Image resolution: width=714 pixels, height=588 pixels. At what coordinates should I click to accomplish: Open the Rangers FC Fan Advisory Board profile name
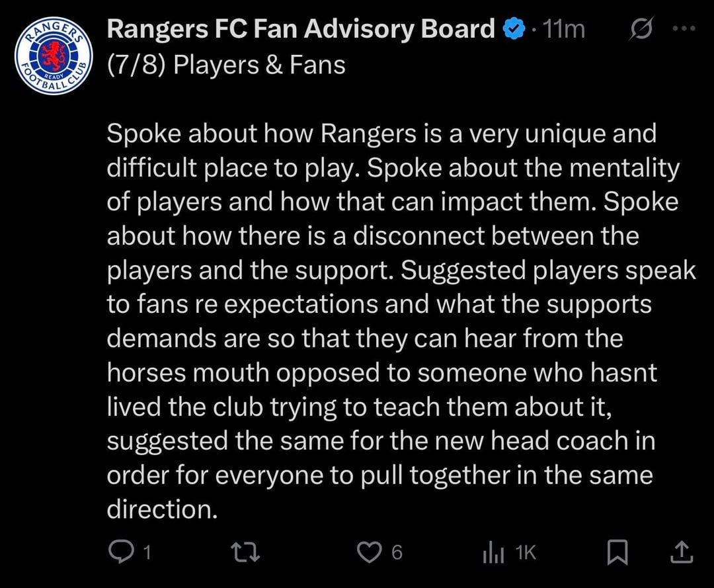(301, 30)
